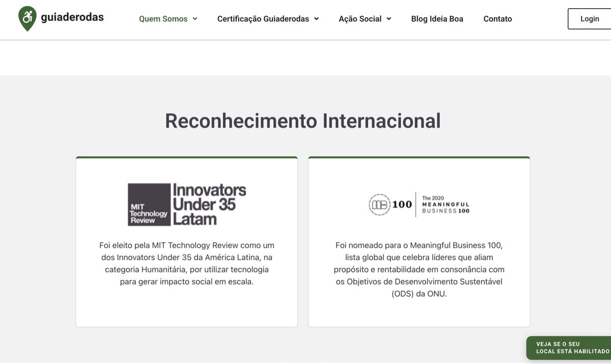Click the guiaderodas brand name text
This screenshot has height=364, width=611.
coord(72,17)
